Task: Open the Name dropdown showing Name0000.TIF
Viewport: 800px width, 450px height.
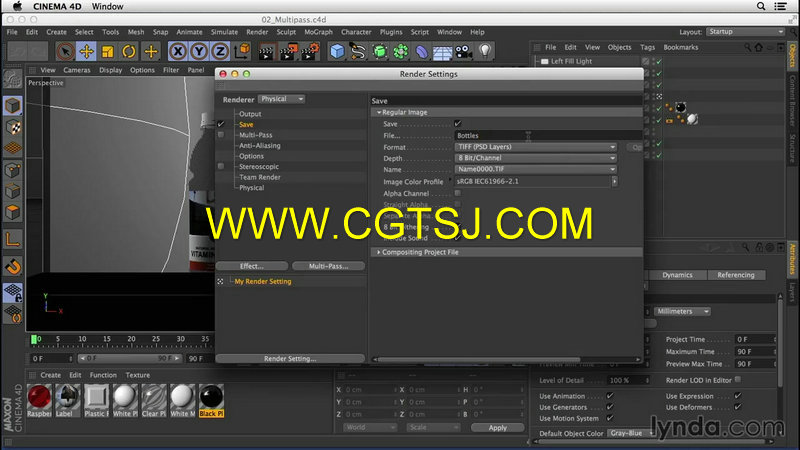Action: (536, 169)
